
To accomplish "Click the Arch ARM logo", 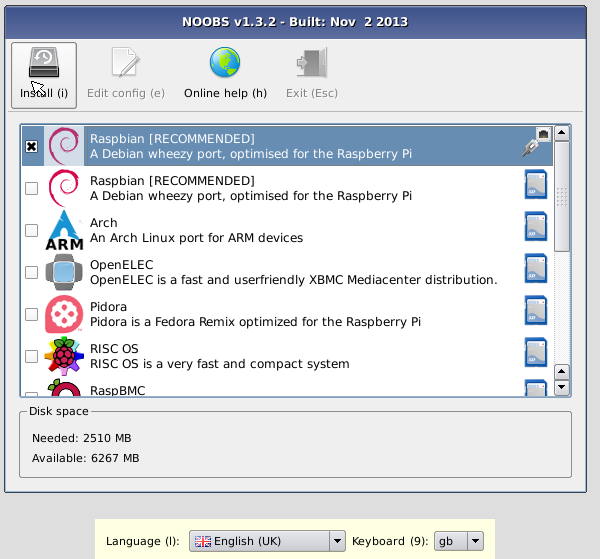I will click(x=64, y=230).
